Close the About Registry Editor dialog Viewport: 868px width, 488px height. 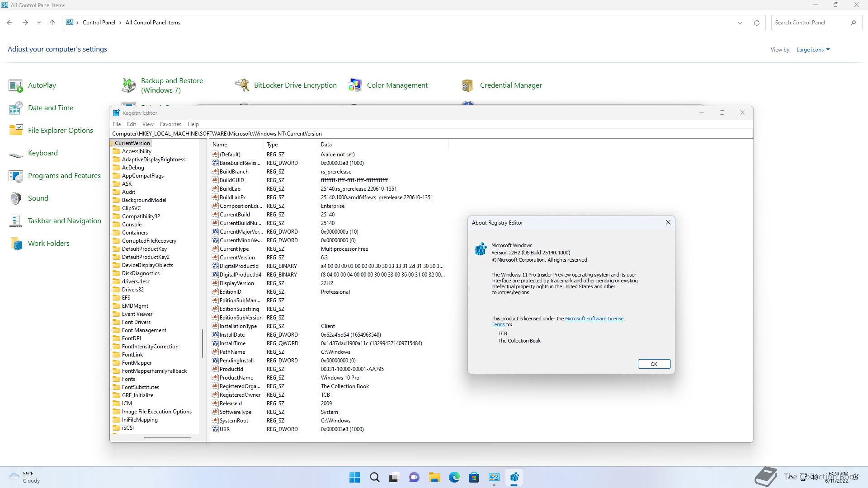pos(668,222)
